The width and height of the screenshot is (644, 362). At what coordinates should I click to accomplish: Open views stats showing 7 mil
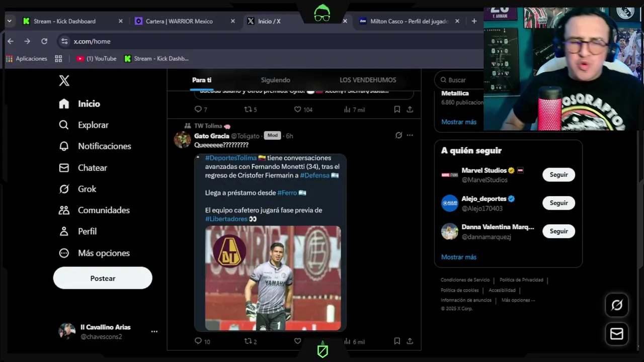pyautogui.click(x=354, y=109)
